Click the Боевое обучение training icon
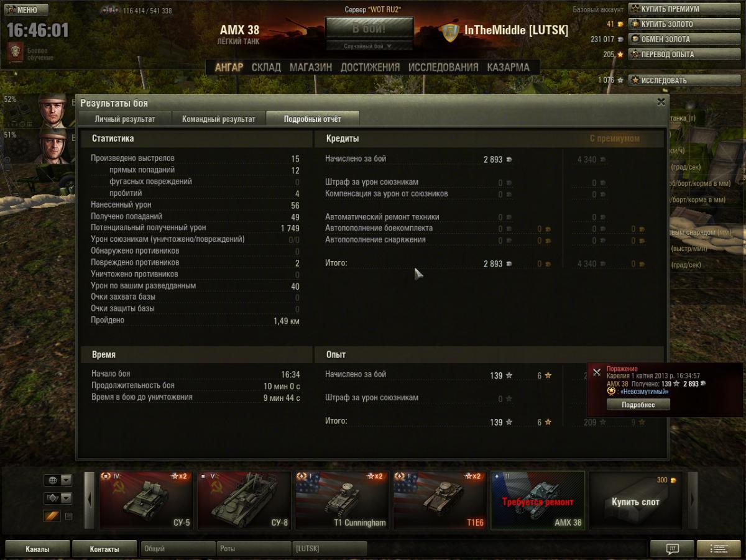Screen dimensions: 746x560 point(14,53)
